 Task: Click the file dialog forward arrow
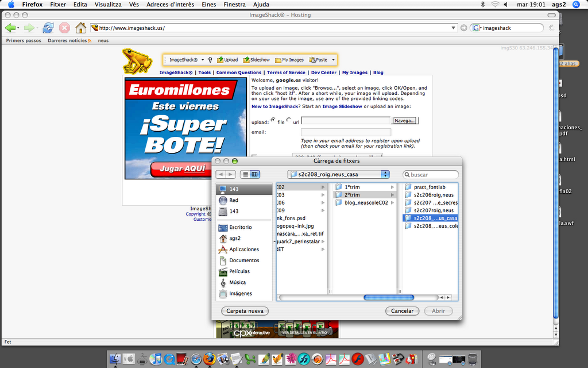tap(231, 174)
